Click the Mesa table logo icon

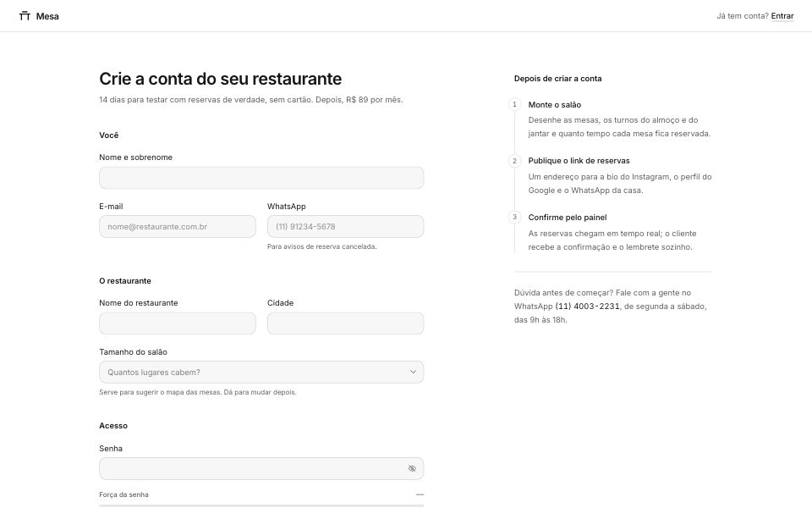click(x=25, y=16)
